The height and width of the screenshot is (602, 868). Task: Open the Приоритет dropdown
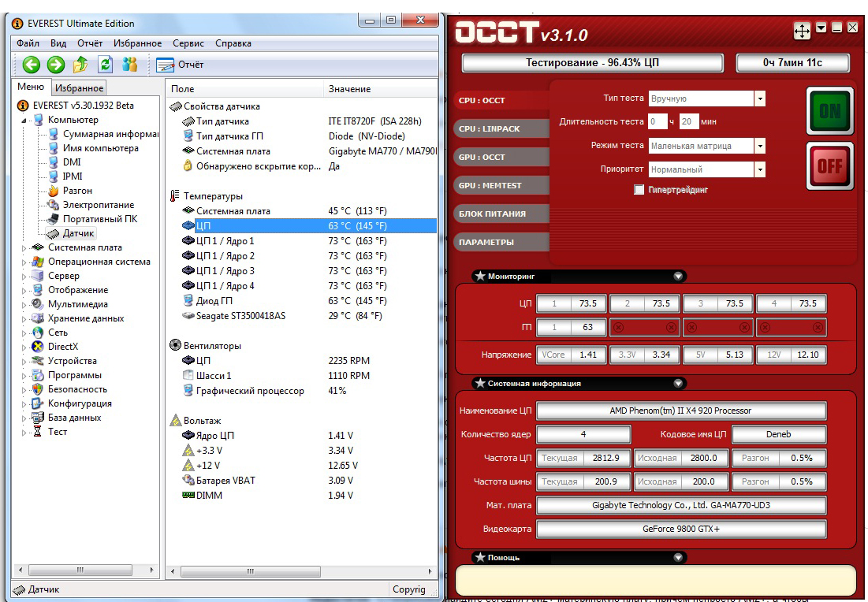pos(760,169)
